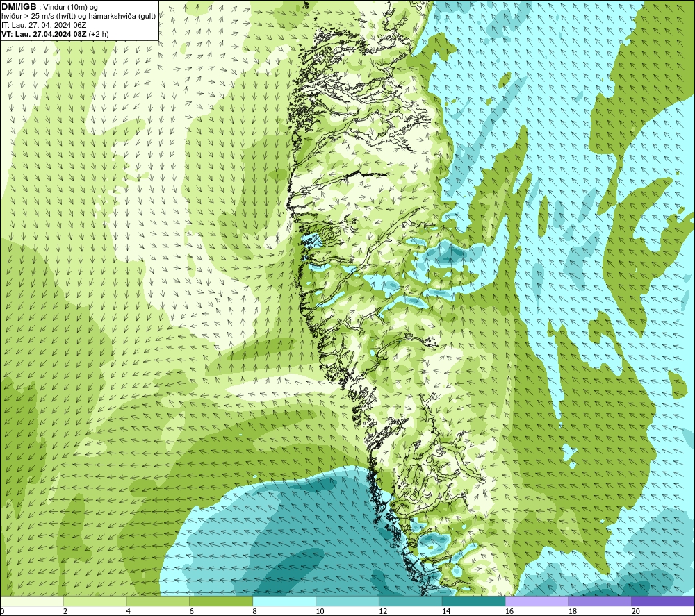The width and height of the screenshot is (695, 616).
Task: Click the legend label '18'
Action: click(x=572, y=611)
